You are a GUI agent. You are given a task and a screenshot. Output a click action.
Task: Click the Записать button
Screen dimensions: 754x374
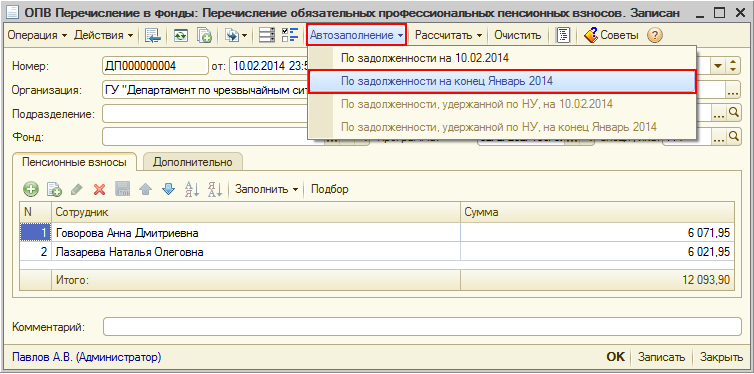[x=661, y=357]
